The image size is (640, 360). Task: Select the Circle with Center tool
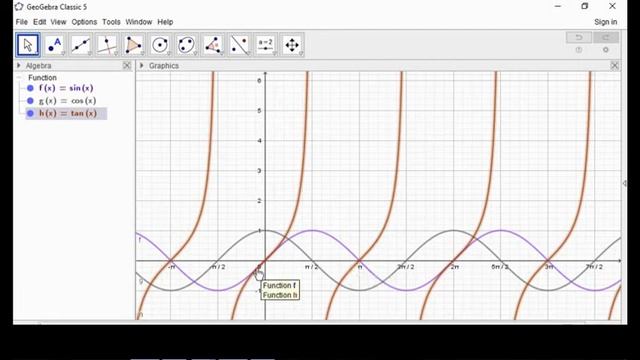pos(160,45)
